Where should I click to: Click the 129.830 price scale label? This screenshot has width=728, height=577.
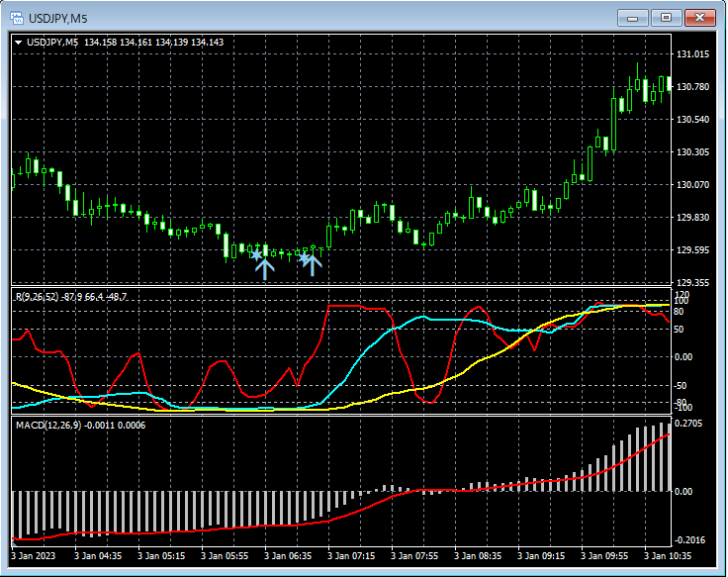(692, 218)
